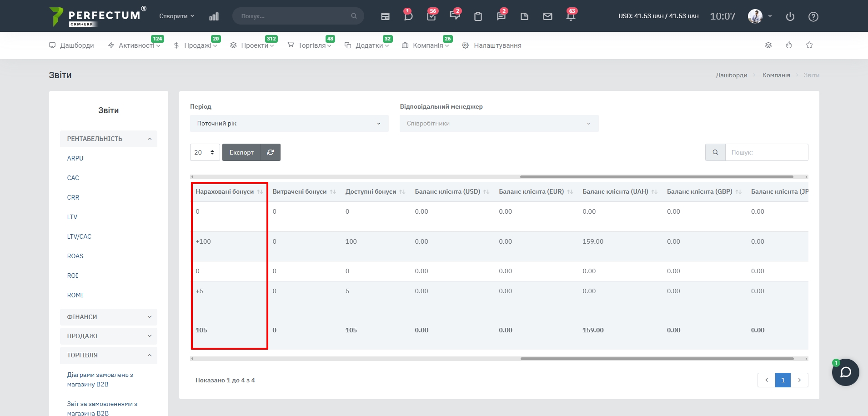Open the Компанія menu
Screen dimensions: 868x416
coord(426,45)
